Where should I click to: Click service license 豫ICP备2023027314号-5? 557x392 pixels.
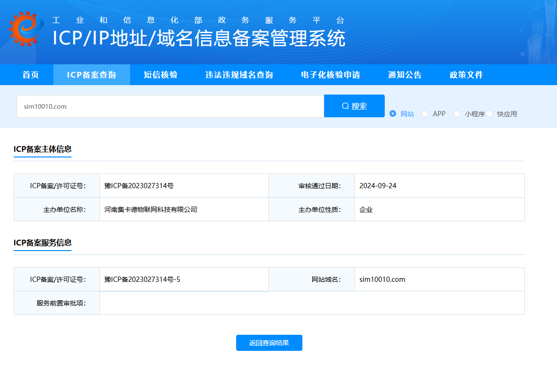[142, 279]
